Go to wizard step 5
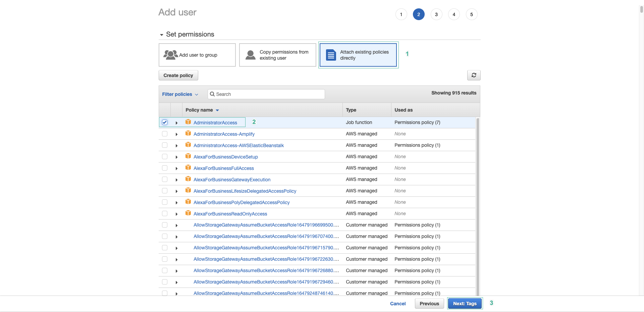 coord(472,14)
